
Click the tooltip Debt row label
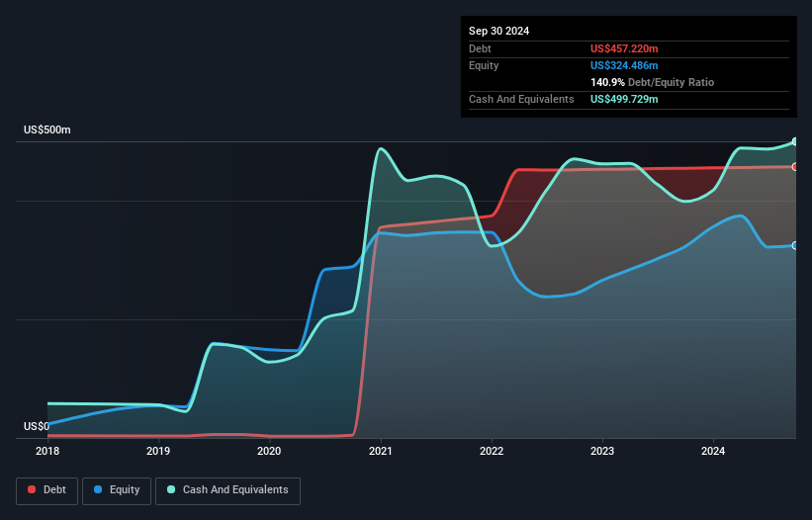tap(480, 48)
